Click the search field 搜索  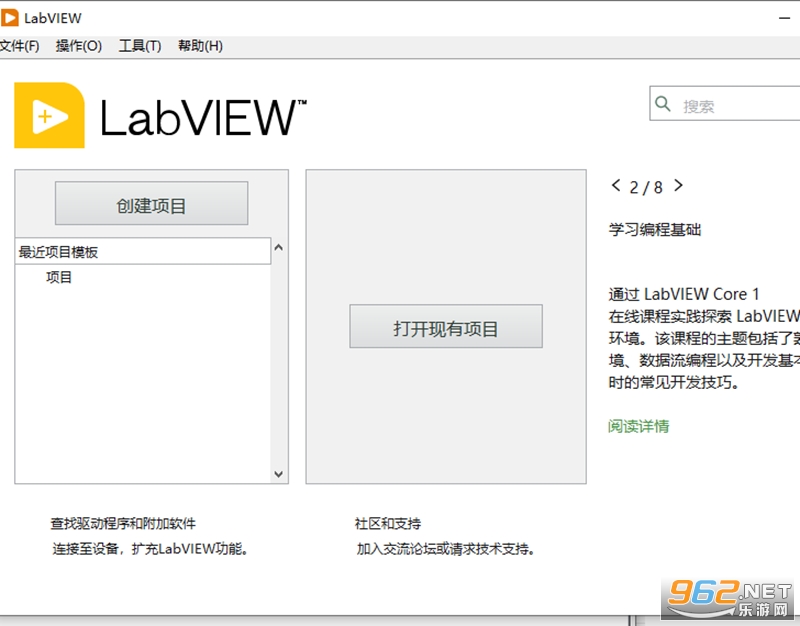[724, 104]
